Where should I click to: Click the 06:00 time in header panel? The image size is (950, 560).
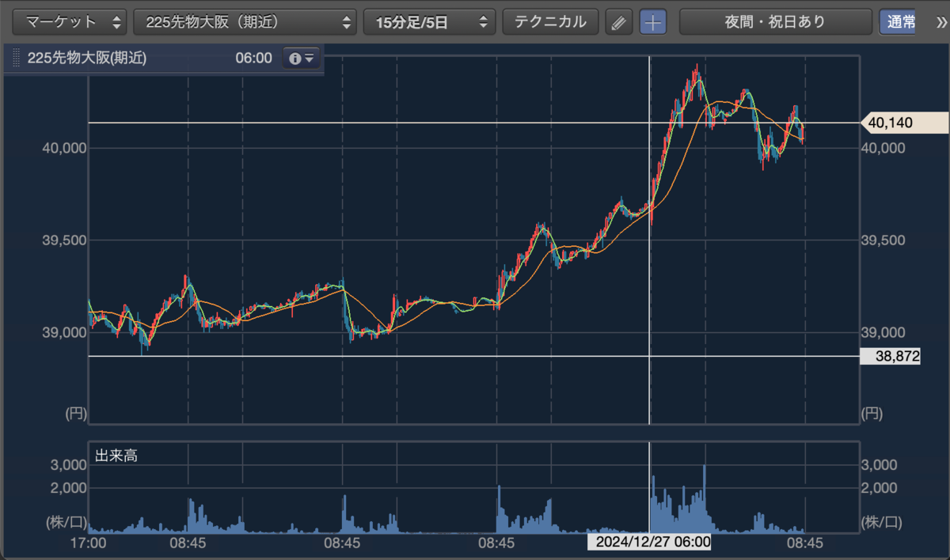tap(253, 59)
